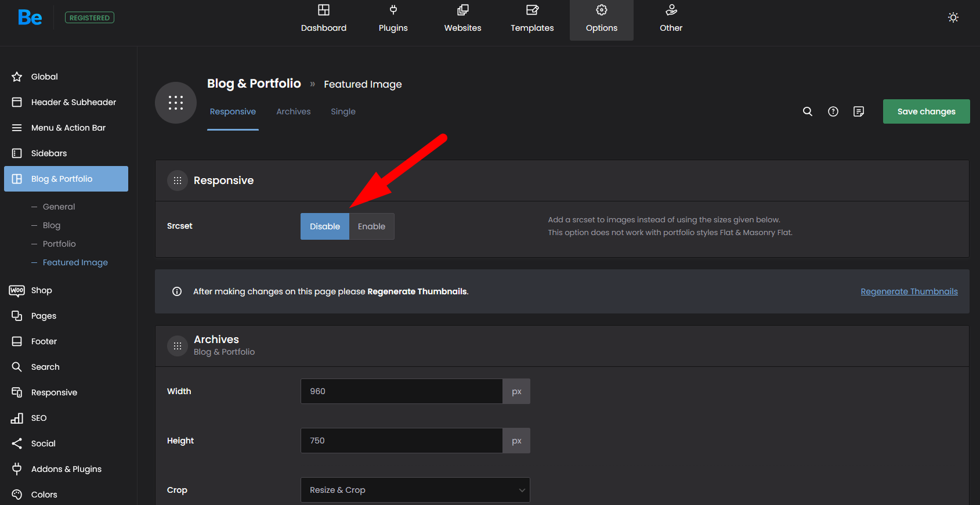Viewport: 980px width, 505px height.
Task: Select Blog submenu item
Action: pos(52,225)
